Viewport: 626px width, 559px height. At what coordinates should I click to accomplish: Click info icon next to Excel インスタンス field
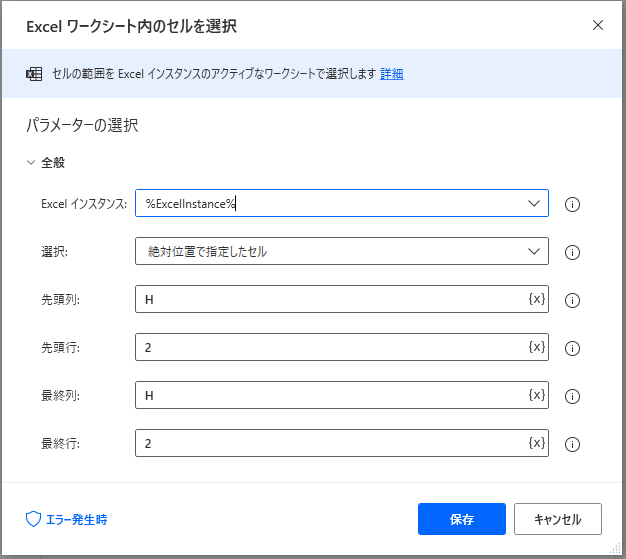point(573,204)
